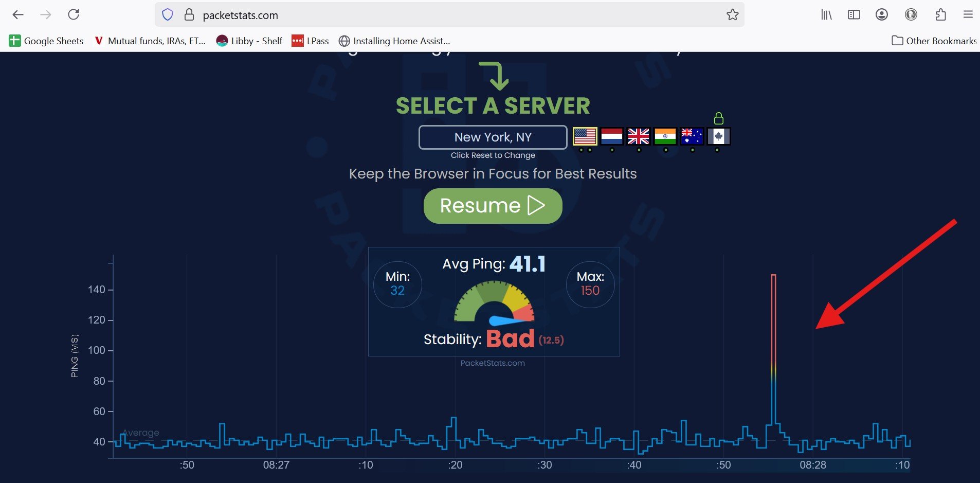The width and height of the screenshot is (980, 483).
Task: Click the (12.5) stability score
Action: pos(551,340)
